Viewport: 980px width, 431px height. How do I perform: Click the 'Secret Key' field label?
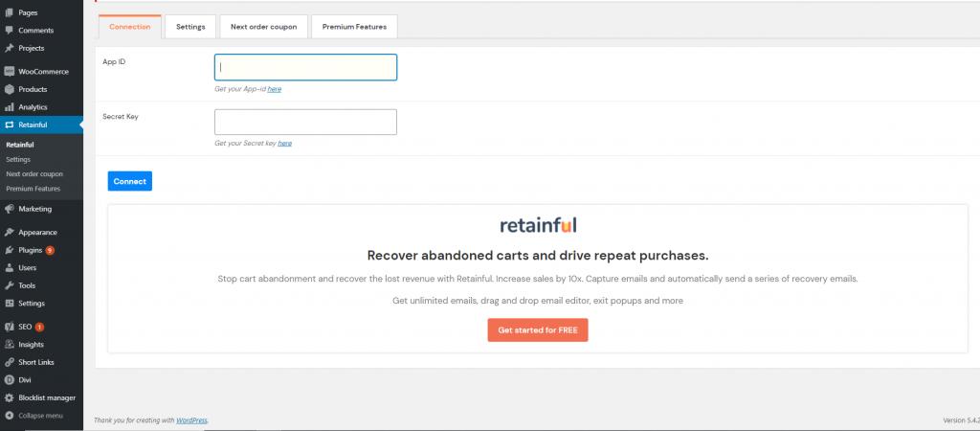coord(121,116)
